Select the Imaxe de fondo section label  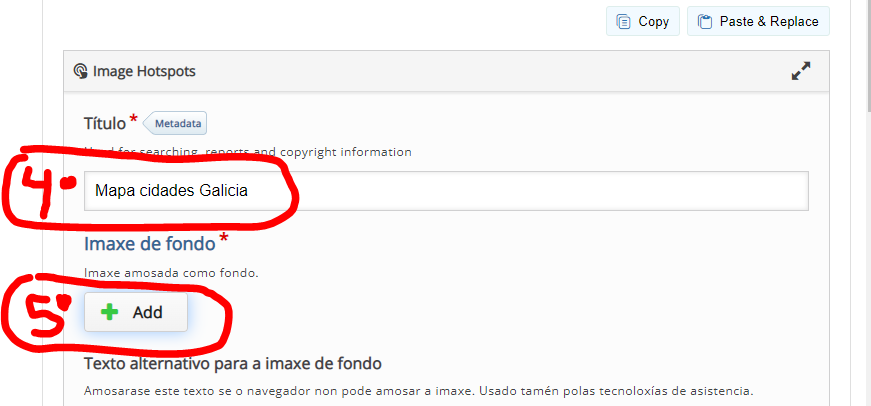tap(149, 241)
